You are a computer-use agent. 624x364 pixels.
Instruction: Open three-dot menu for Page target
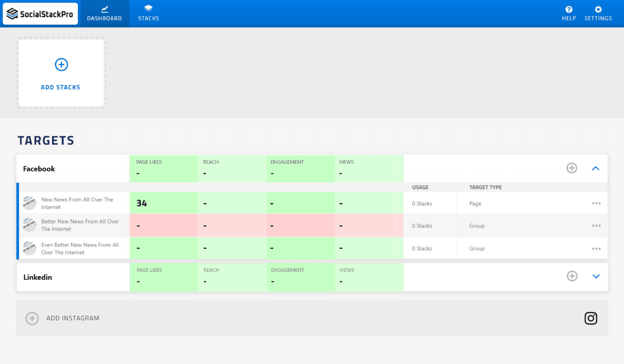tap(596, 203)
